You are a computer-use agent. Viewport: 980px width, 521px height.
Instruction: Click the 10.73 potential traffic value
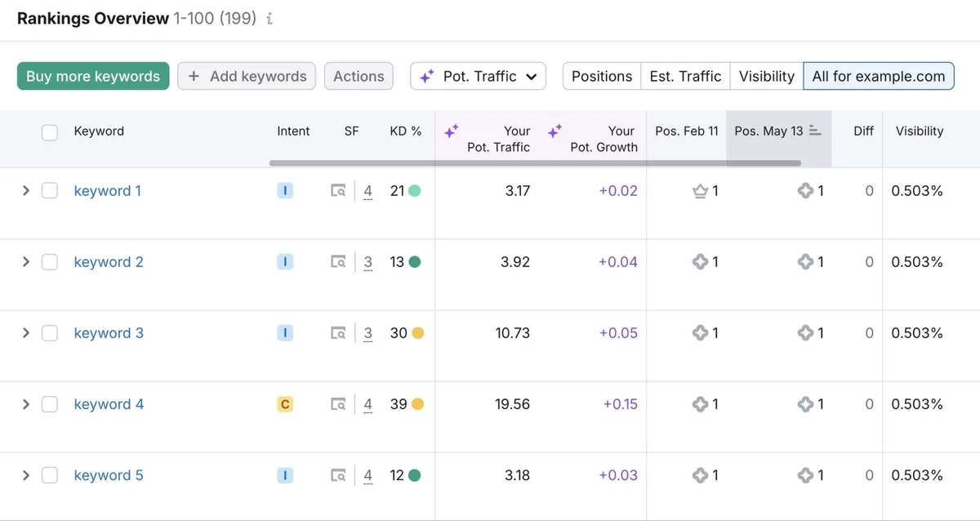[x=512, y=333]
